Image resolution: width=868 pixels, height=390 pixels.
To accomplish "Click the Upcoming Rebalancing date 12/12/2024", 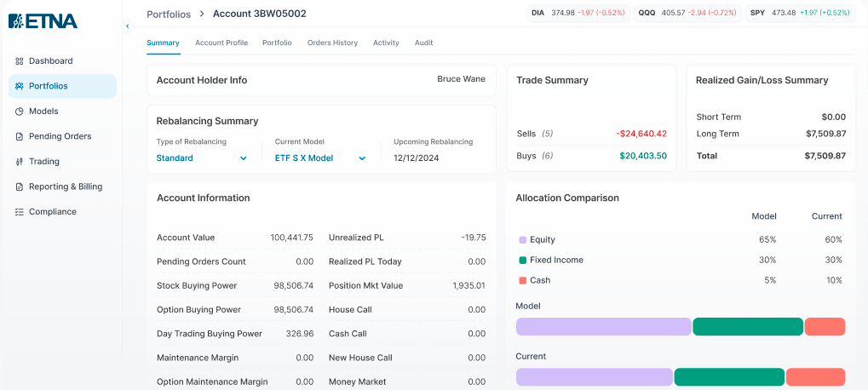I will click(417, 158).
